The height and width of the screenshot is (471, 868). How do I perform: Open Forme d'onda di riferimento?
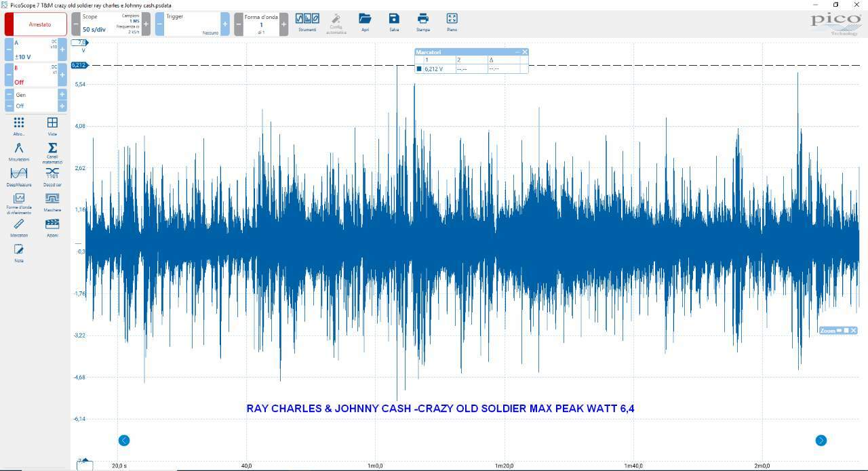pos(19,203)
